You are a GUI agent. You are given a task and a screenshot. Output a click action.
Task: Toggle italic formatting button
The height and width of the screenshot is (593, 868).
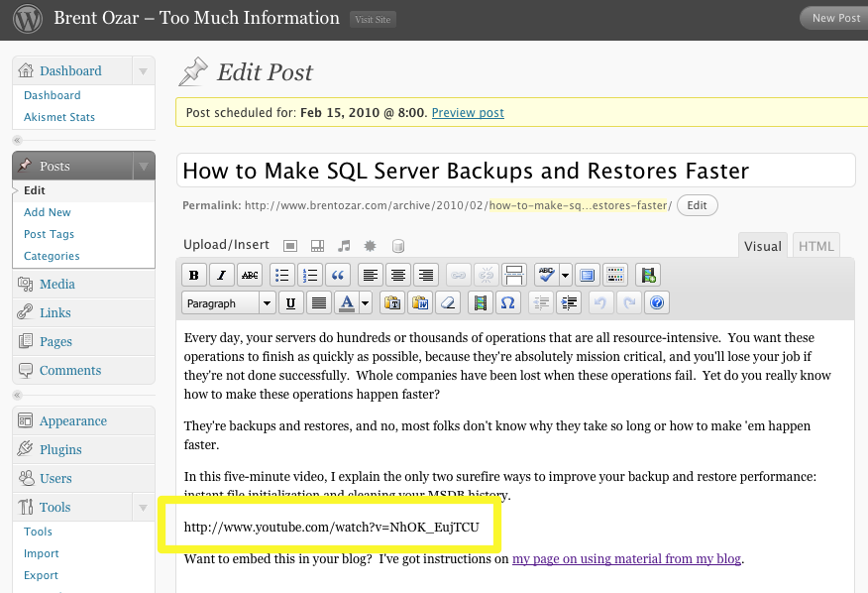(x=222, y=276)
